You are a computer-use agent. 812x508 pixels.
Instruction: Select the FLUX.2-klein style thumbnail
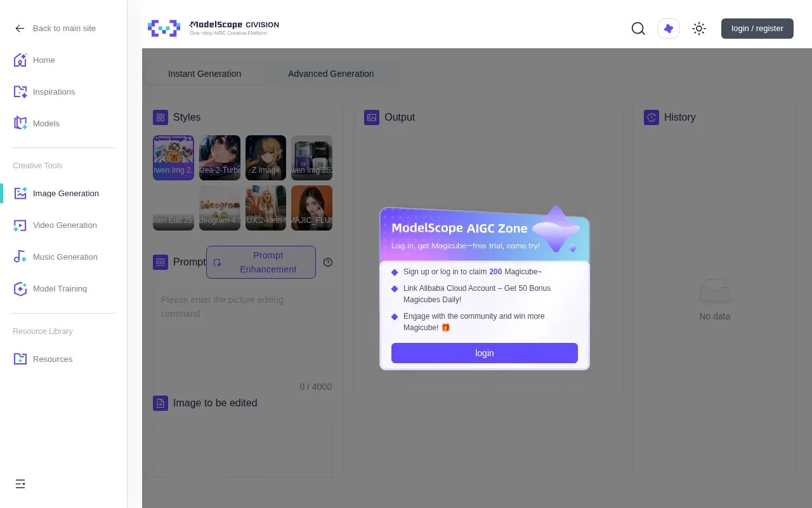coord(266,208)
